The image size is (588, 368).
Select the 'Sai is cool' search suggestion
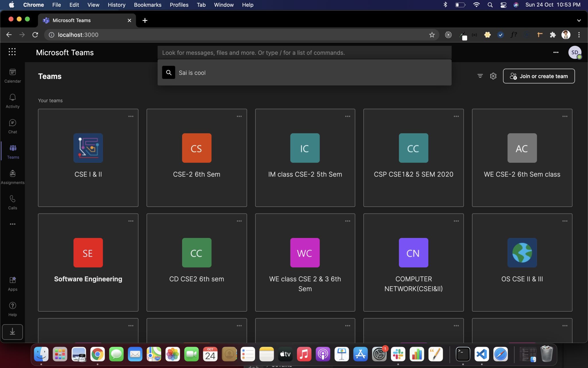pos(192,73)
